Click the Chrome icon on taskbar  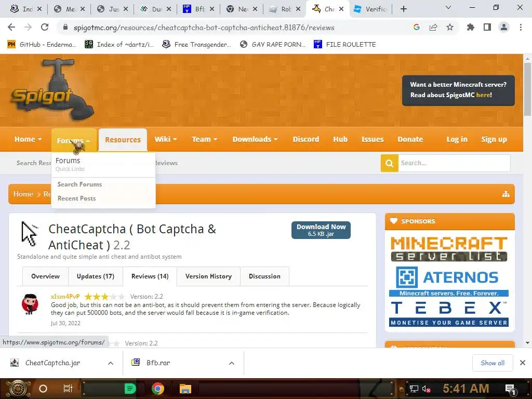point(158,389)
